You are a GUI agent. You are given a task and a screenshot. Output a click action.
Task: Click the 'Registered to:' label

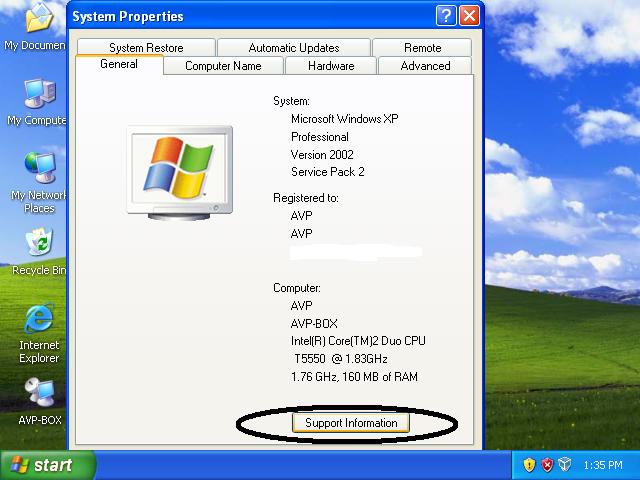coord(306,198)
